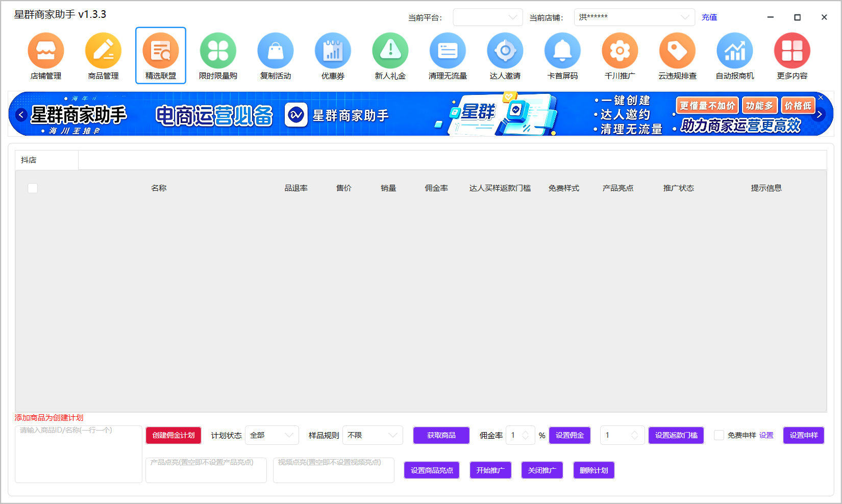The width and height of the screenshot is (842, 504).
Task: Click the 设置返款门槛 button
Action: [676, 435]
